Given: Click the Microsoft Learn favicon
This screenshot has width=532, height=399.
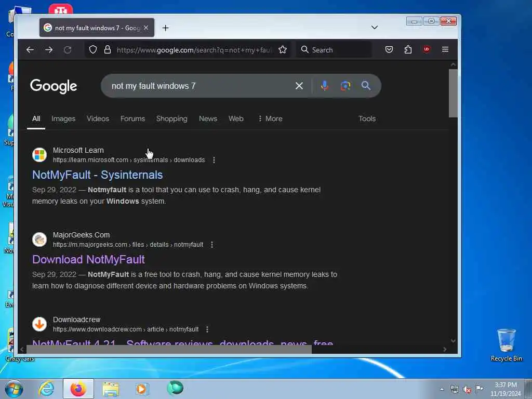Looking at the screenshot, I should tap(39, 155).
